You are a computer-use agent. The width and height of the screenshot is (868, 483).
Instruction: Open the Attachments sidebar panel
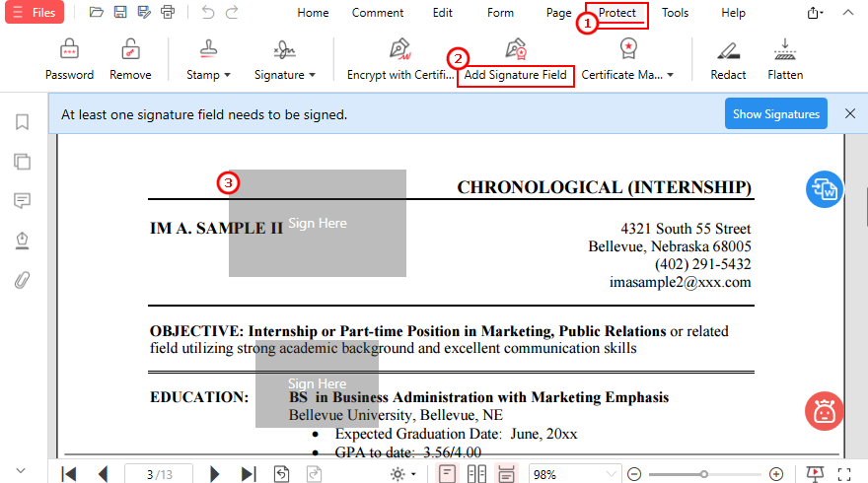(x=22, y=280)
